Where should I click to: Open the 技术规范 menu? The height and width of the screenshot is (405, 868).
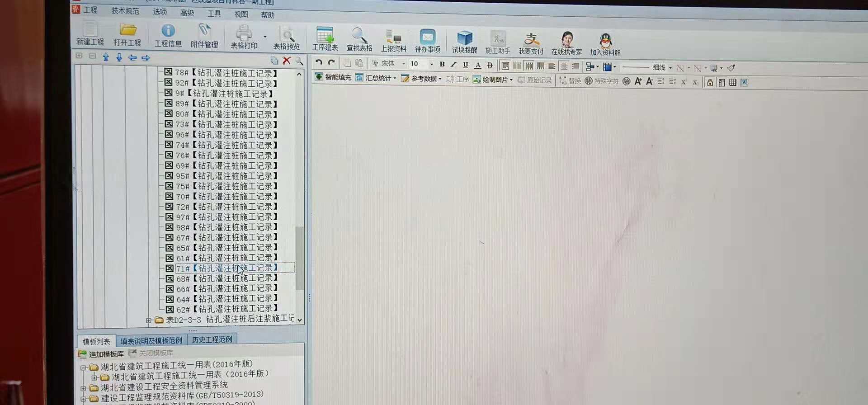[125, 11]
